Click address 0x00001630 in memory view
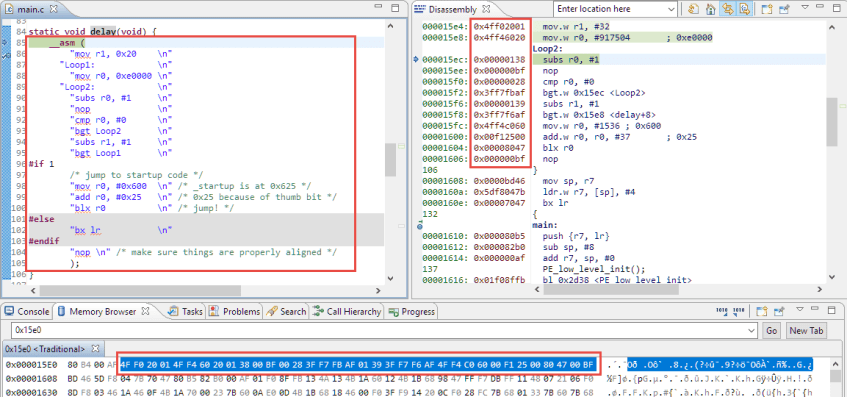The image size is (847, 397). (32, 392)
